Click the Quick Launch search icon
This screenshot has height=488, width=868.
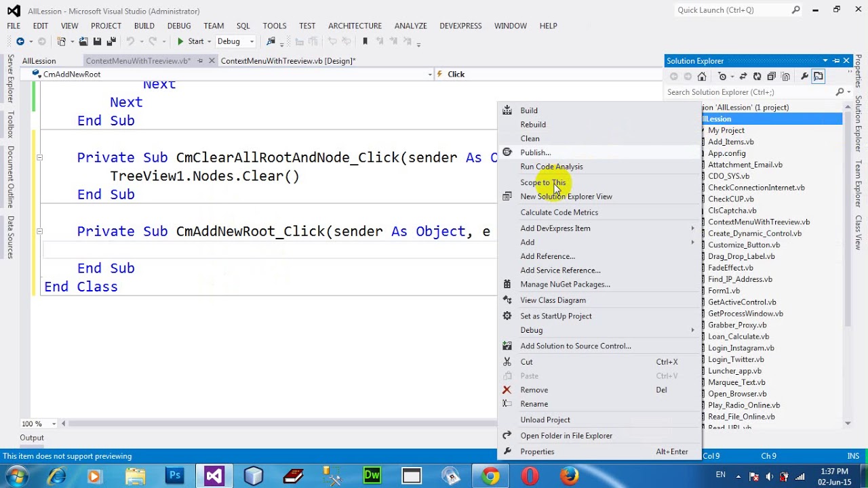796,10
